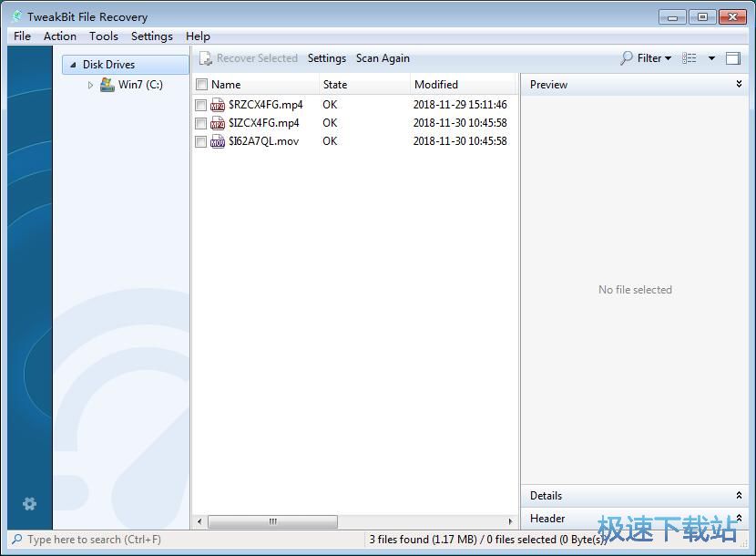Open the Action menu
The height and width of the screenshot is (556, 756).
(x=60, y=36)
